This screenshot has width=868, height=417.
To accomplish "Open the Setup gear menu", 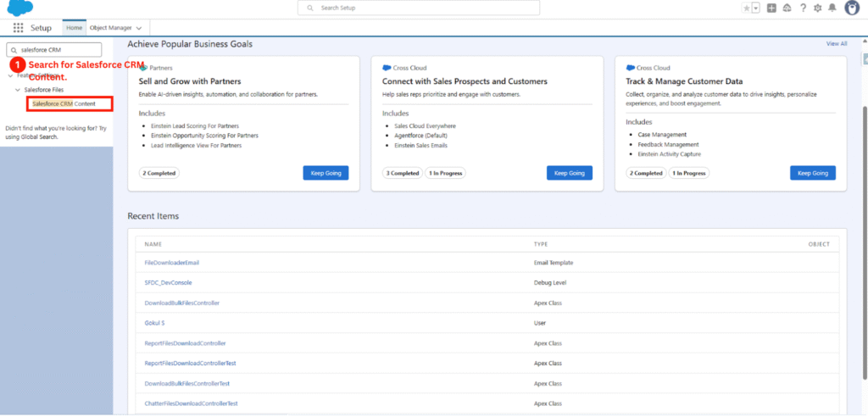I will (818, 8).
